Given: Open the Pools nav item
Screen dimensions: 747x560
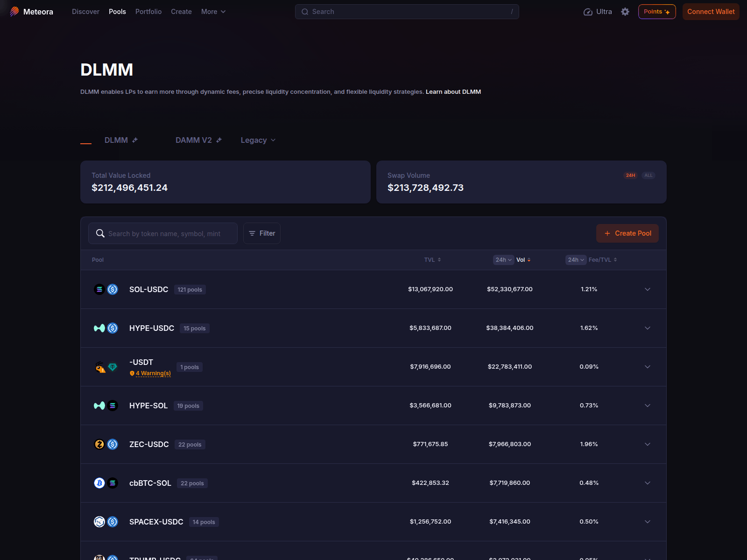Looking at the screenshot, I should pyautogui.click(x=117, y=12).
